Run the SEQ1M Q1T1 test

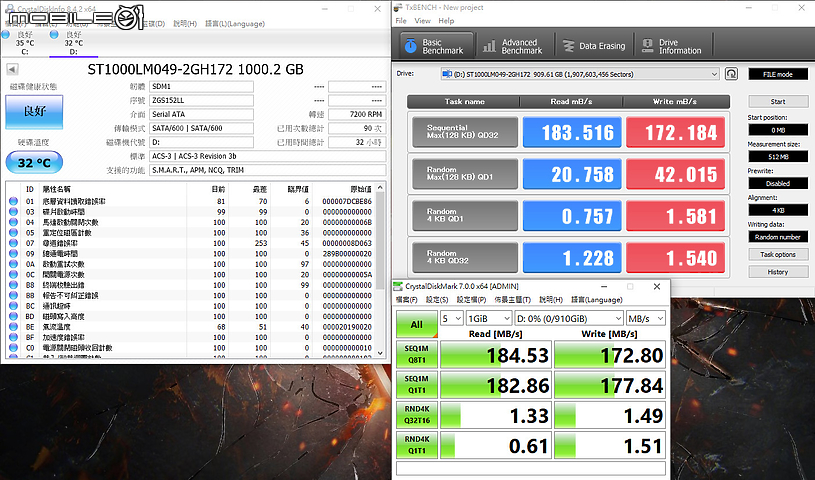417,384
